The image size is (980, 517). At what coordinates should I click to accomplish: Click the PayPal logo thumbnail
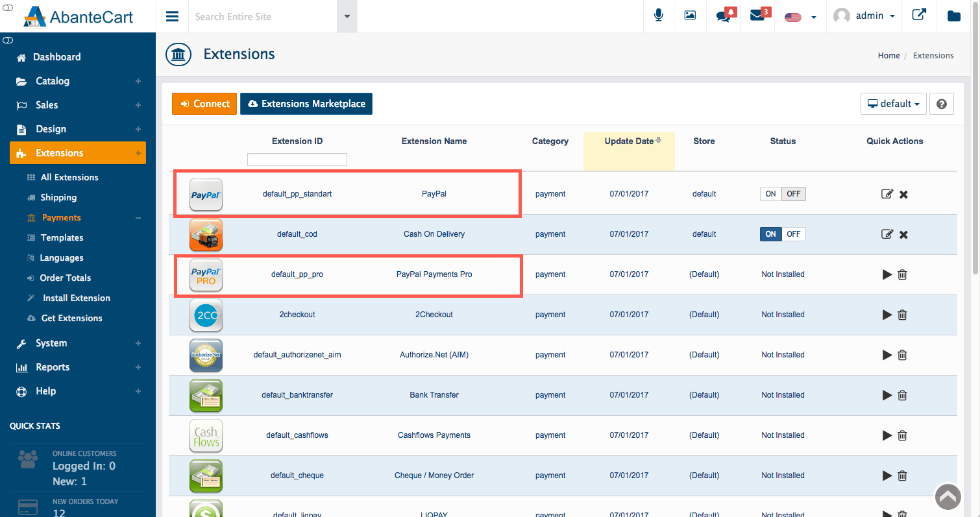click(206, 194)
